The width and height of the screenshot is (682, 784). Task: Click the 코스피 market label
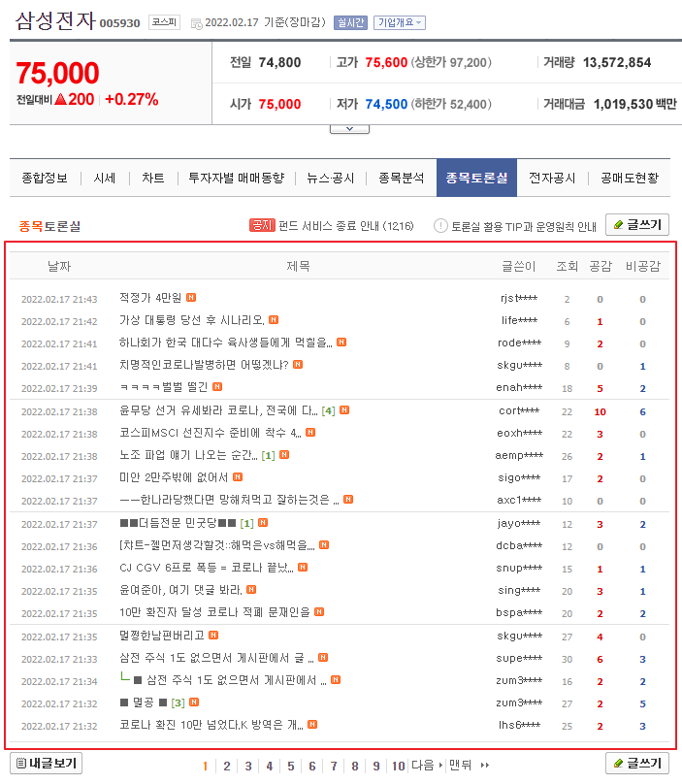click(x=164, y=22)
